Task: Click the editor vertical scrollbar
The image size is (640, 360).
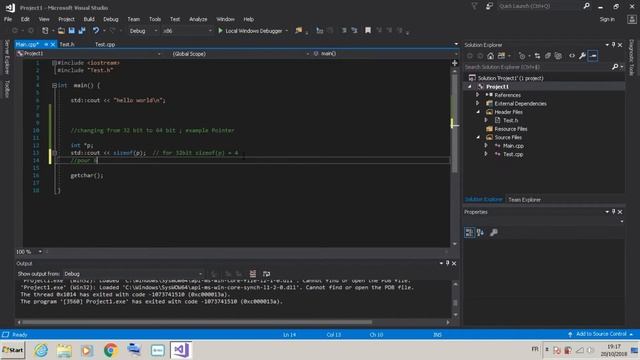Action: pyautogui.click(x=454, y=122)
